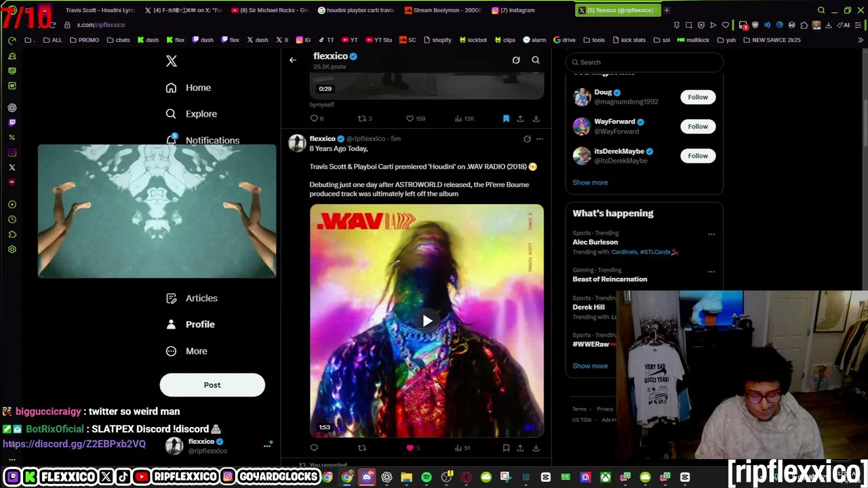Open Profile in X navigation
868x488 pixels.
pos(191,325)
